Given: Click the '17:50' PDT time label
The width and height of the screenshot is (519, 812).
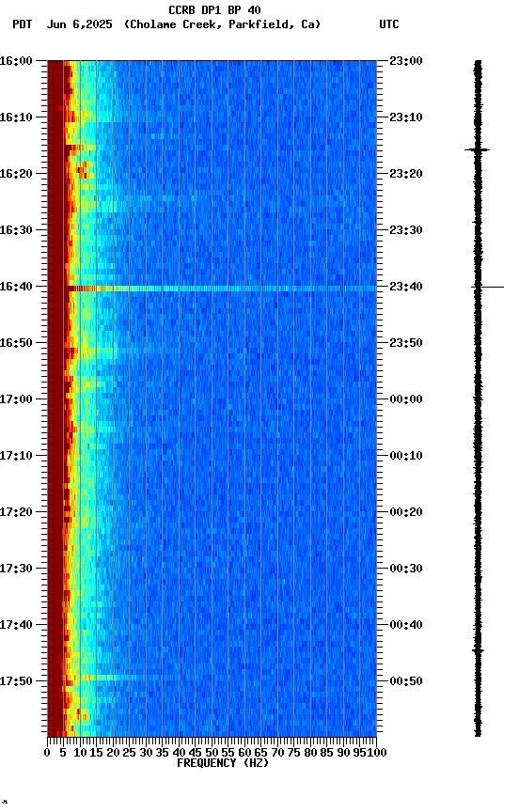Looking at the screenshot, I should pyautogui.click(x=16, y=681).
